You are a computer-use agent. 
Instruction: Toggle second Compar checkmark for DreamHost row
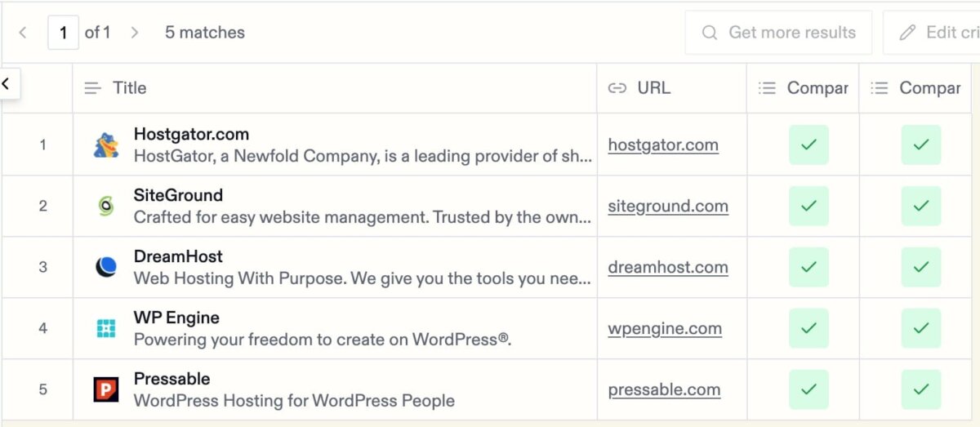tap(921, 267)
